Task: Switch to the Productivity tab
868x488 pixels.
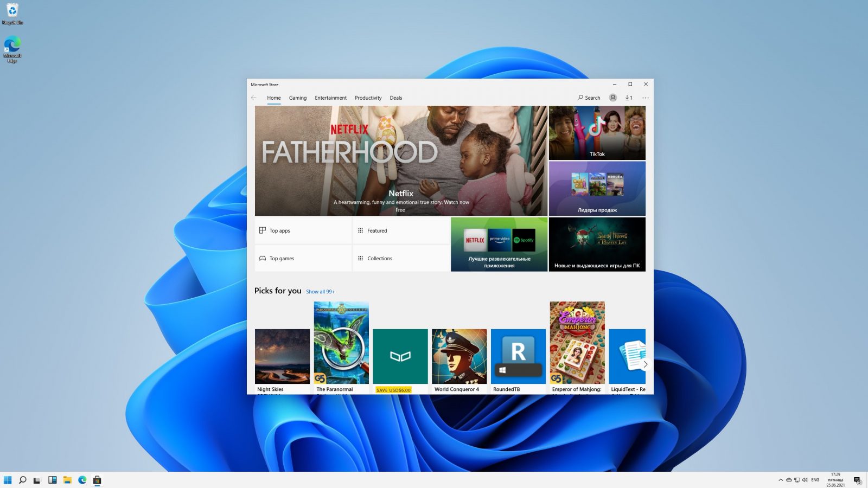Action: (368, 98)
